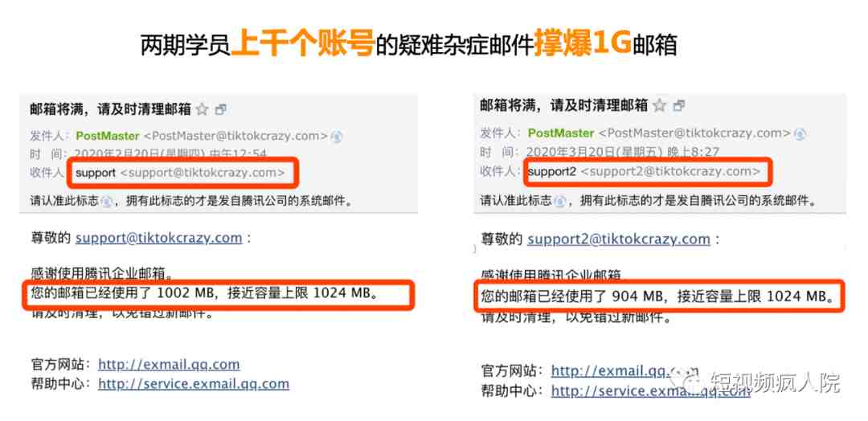
Task: Open the support2@tiktokcrazy.com greeting link
Action: 618,239
